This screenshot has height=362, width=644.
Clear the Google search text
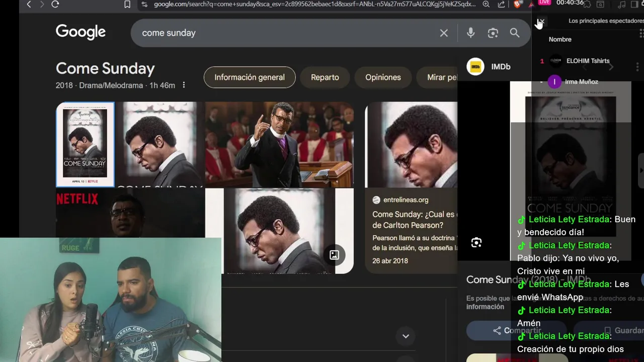(444, 33)
